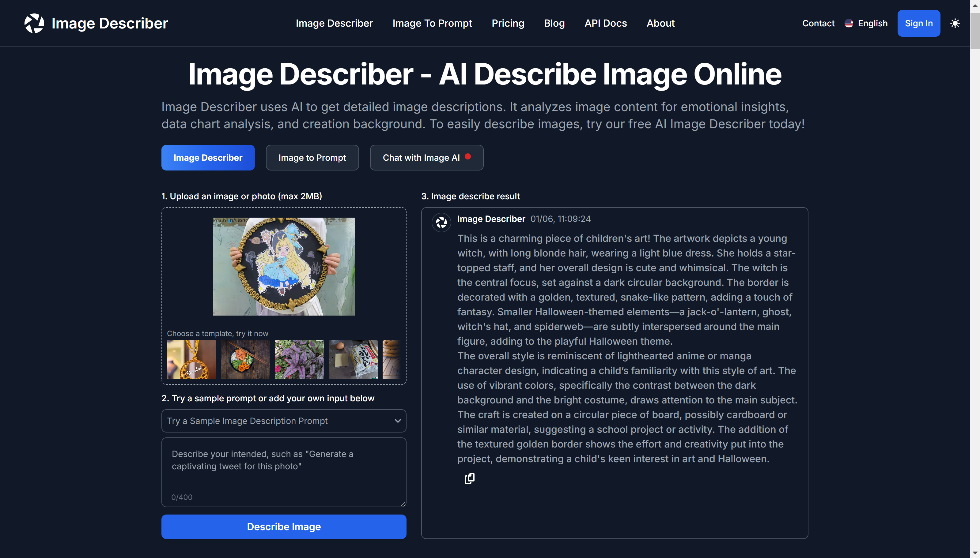Toggle light mode with the sun icon
980x558 pixels.
pyautogui.click(x=955, y=23)
